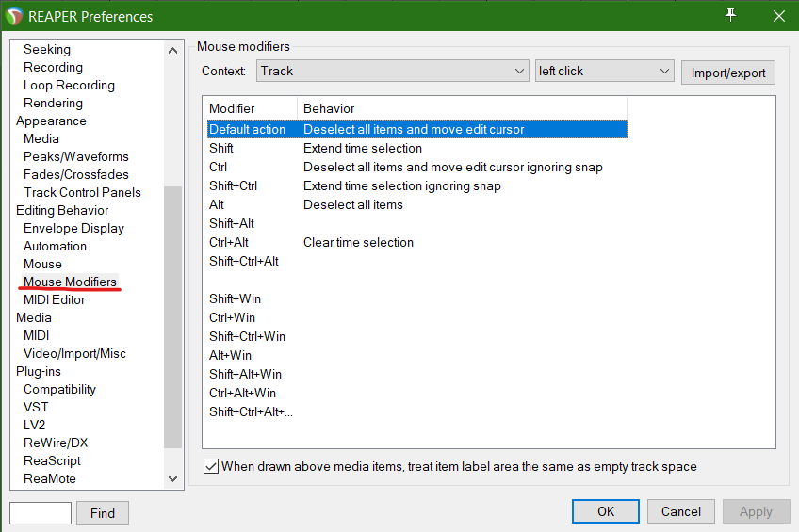Viewport: 799px width, 532px height.
Task: Open Loop Recording preferences page
Action: (69, 85)
